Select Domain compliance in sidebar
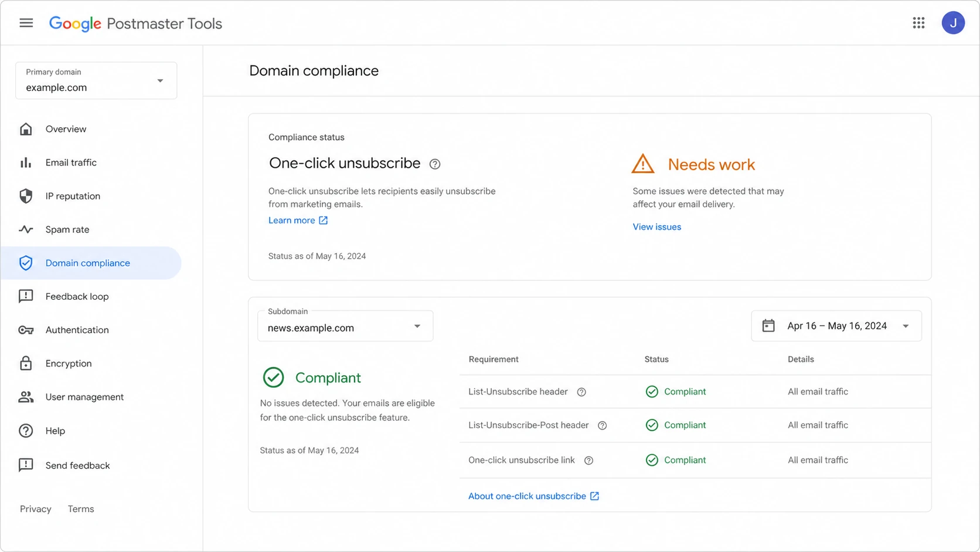This screenshot has width=980, height=552. 91,263
